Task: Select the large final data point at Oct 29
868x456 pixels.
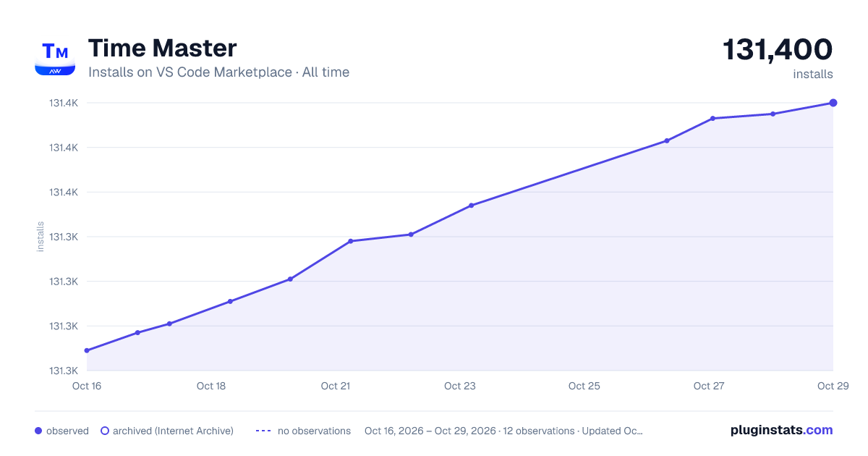Action: (x=833, y=103)
